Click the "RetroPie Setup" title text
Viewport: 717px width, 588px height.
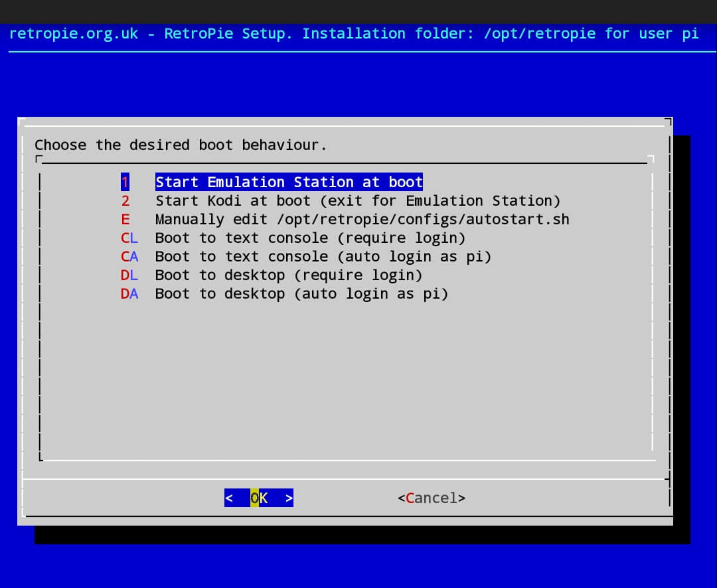(x=228, y=33)
